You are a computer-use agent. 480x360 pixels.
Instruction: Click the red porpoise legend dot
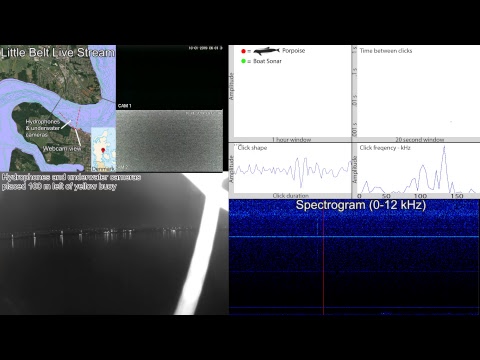click(x=243, y=51)
